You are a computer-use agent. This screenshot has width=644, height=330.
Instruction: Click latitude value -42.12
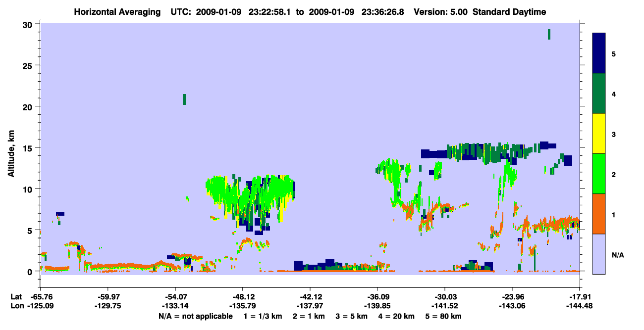310,297
